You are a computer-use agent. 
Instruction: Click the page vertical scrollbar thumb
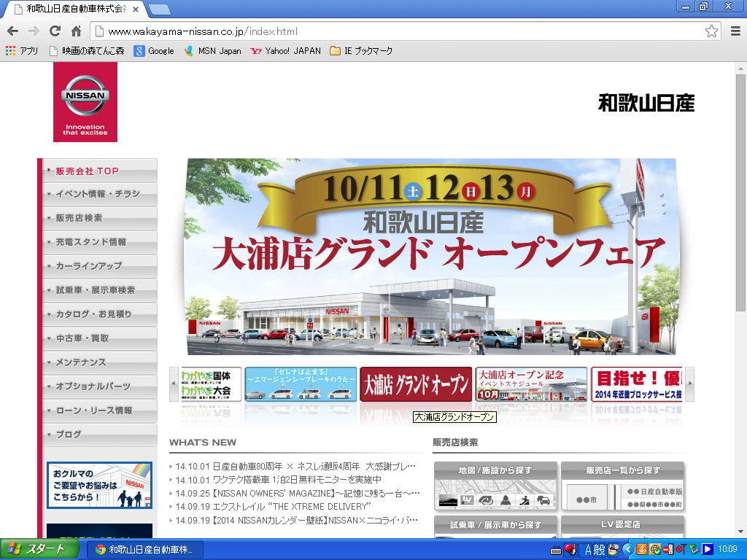coord(740,192)
